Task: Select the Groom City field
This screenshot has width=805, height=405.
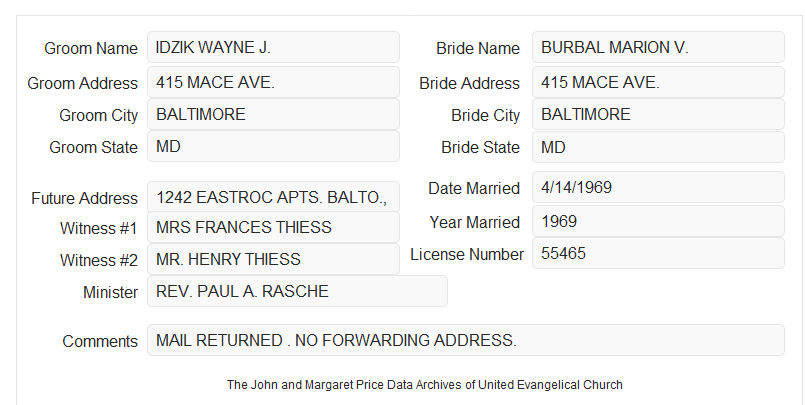Action: coord(273,114)
